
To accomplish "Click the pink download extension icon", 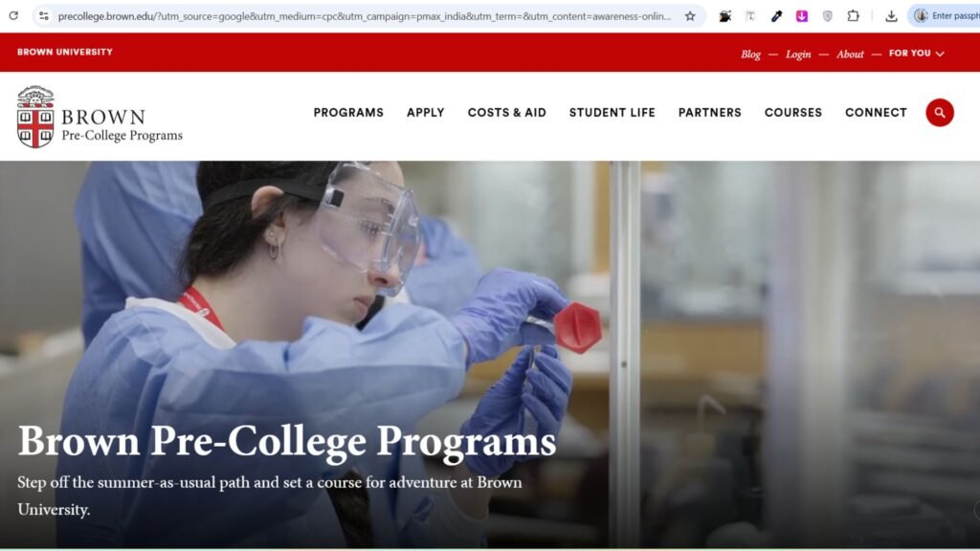I will pyautogui.click(x=802, y=16).
